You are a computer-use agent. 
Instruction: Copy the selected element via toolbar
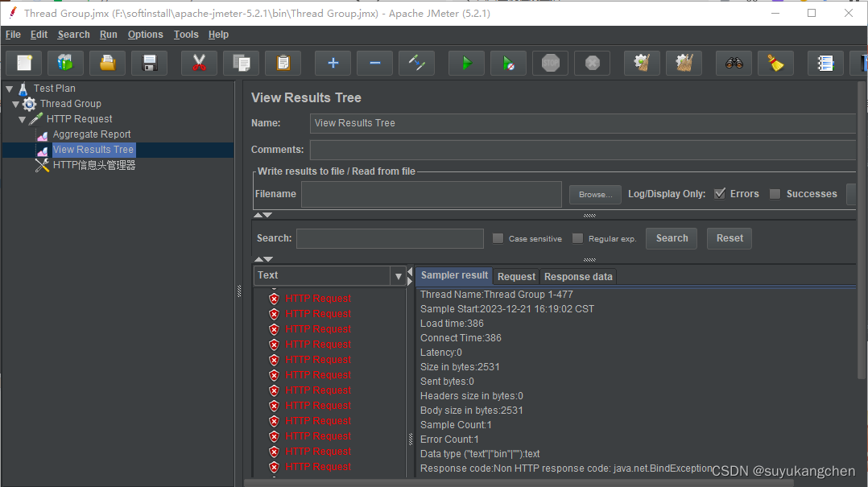pyautogui.click(x=242, y=63)
